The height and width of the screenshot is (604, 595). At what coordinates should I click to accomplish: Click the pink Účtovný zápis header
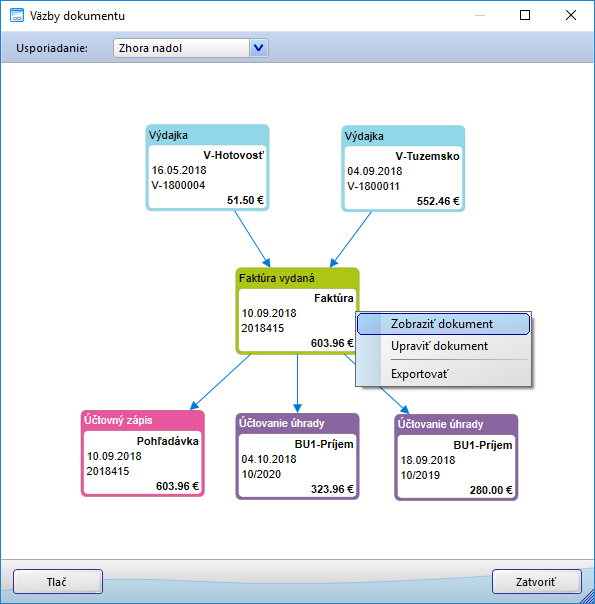pos(142,420)
